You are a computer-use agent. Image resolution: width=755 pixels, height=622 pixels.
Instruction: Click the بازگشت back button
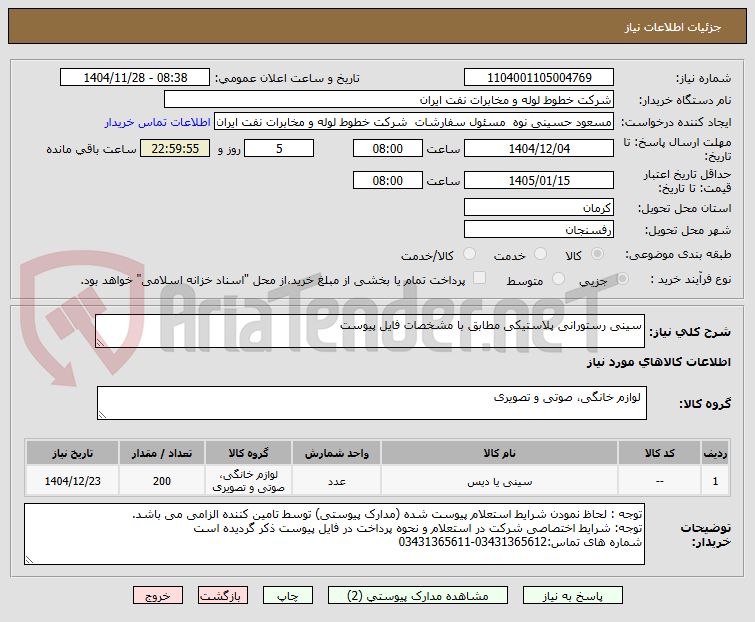(x=222, y=596)
